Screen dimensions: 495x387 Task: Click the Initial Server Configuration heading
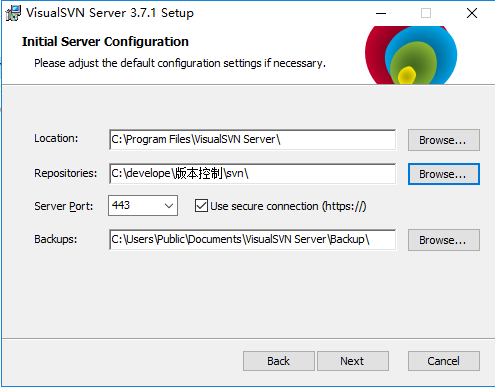(105, 42)
